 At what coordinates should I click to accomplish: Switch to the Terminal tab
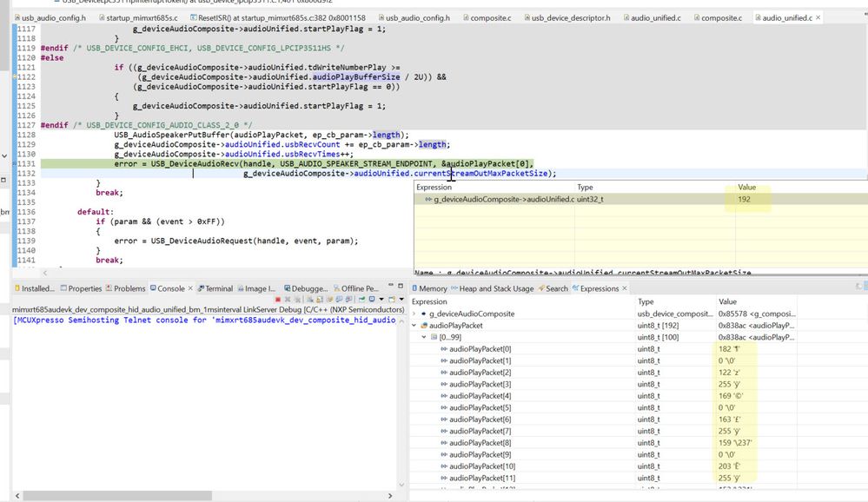pyautogui.click(x=215, y=288)
